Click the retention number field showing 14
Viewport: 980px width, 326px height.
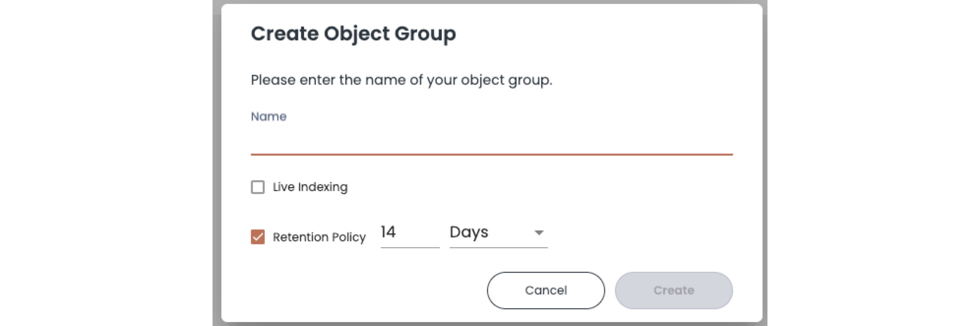[409, 232]
